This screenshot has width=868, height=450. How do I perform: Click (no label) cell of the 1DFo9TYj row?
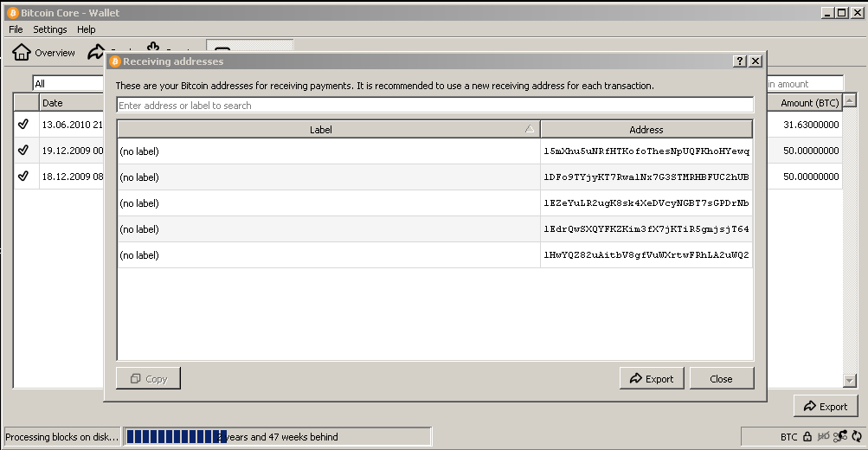(x=329, y=177)
